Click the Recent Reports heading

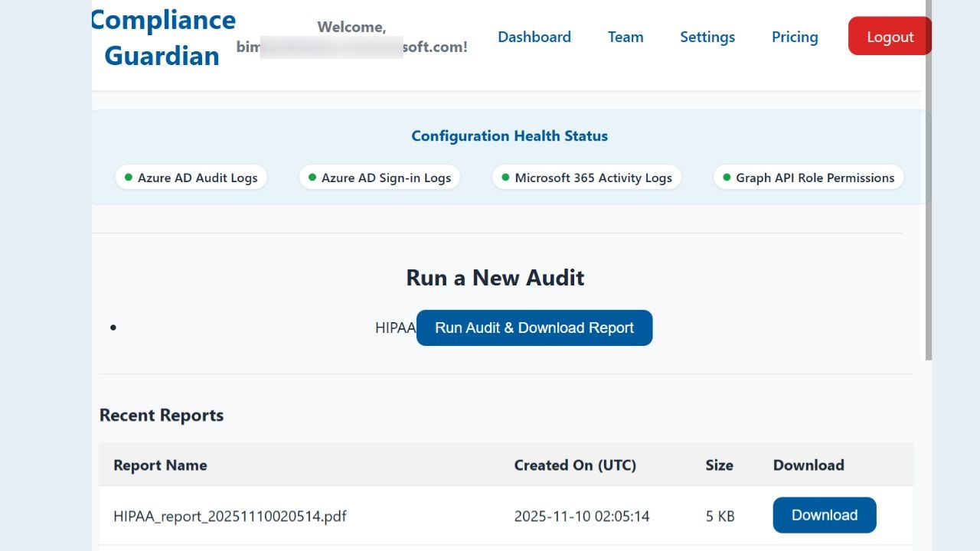coord(162,416)
